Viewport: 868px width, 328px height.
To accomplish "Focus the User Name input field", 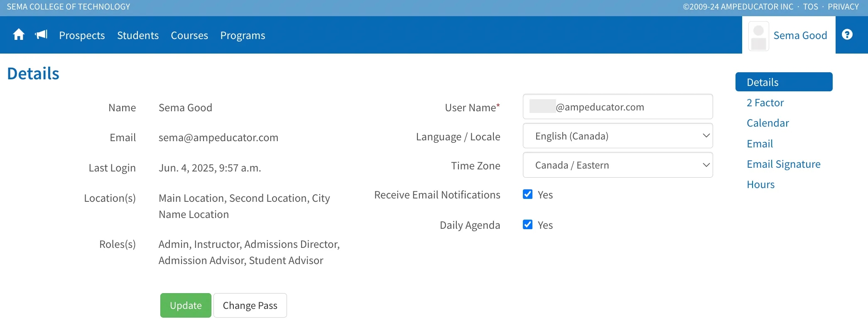I will point(618,107).
